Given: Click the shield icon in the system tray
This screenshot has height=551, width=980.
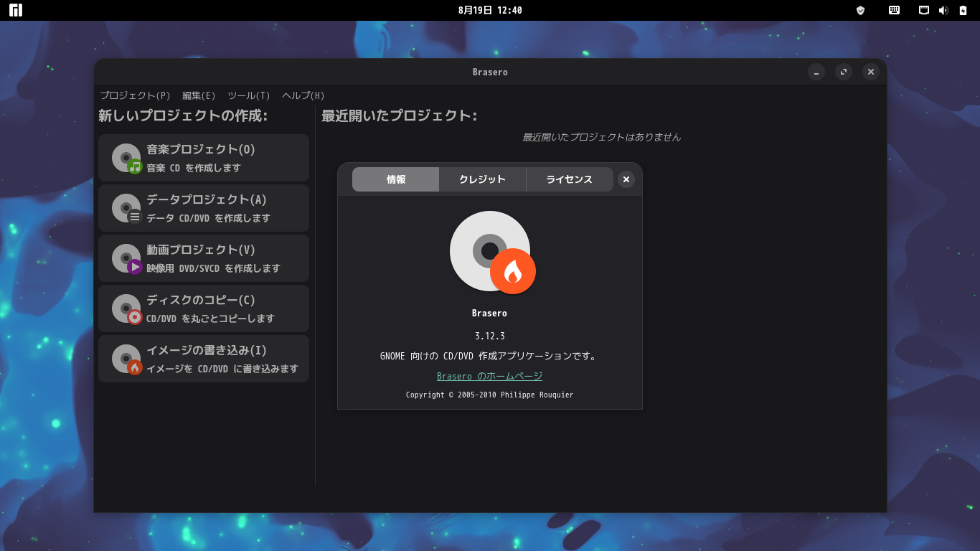Looking at the screenshot, I should (861, 10).
